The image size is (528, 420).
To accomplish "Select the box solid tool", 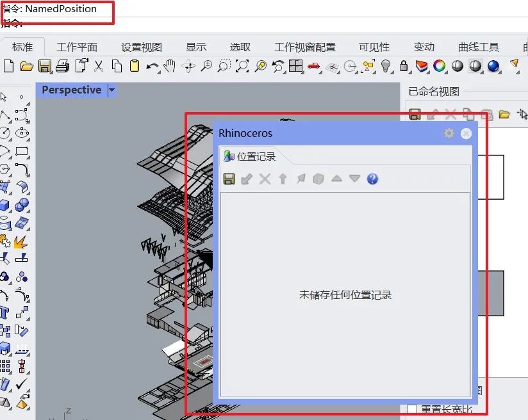I will tap(4, 205).
